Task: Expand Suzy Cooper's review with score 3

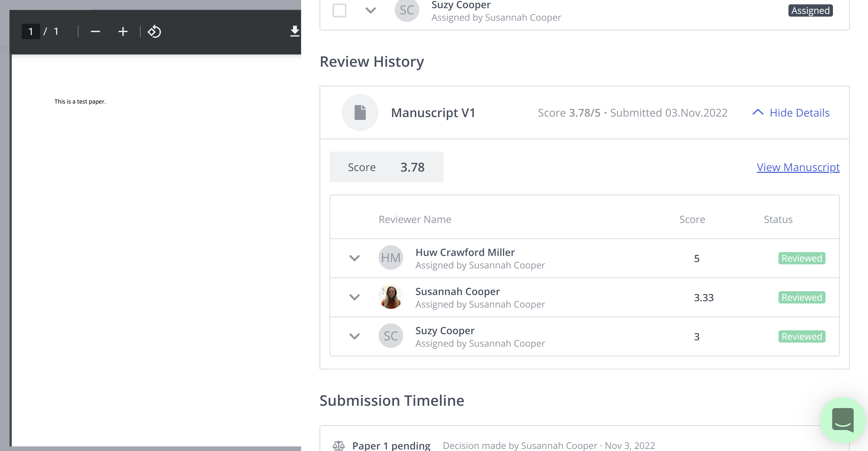Action: click(x=355, y=336)
